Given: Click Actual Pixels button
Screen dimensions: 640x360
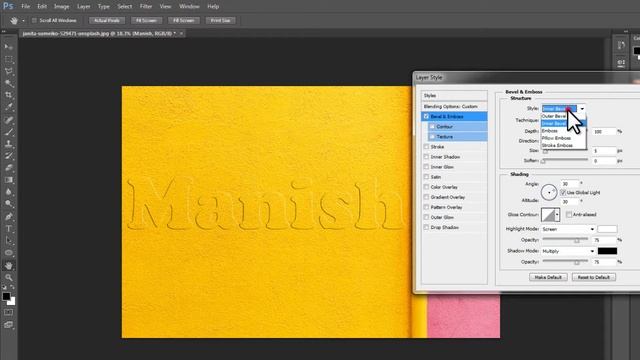Looking at the screenshot, I should [x=107, y=20].
